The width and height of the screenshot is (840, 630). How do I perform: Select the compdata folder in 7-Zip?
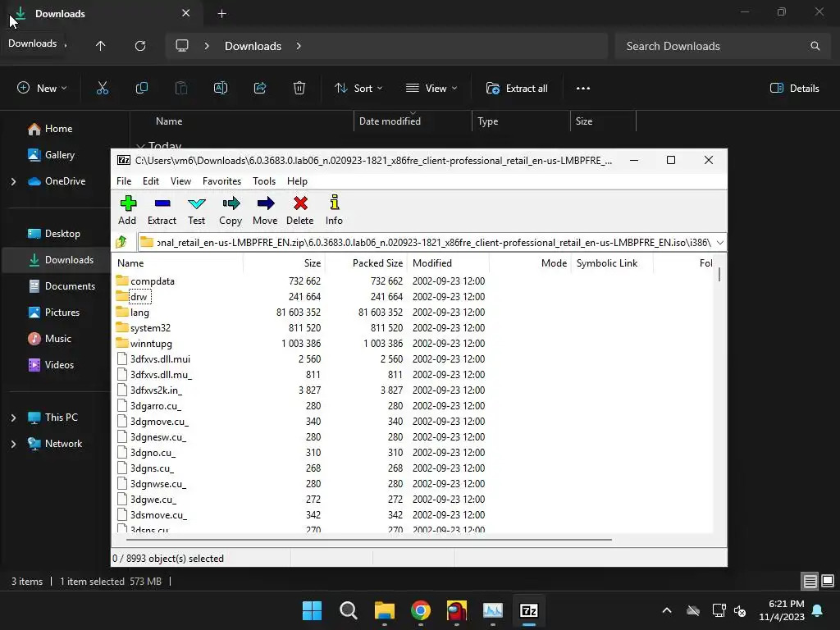153,281
